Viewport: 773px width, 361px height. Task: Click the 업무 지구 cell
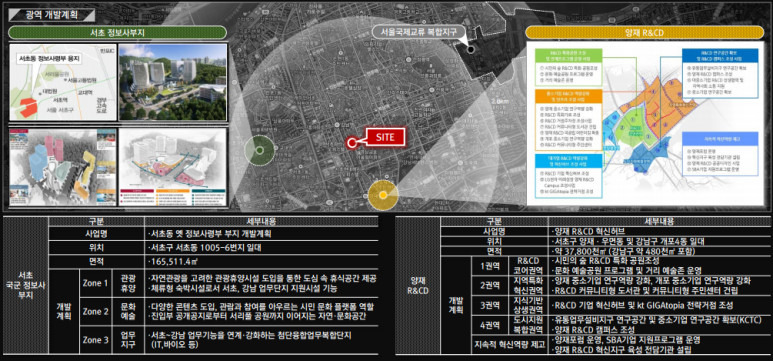tap(128, 340)
